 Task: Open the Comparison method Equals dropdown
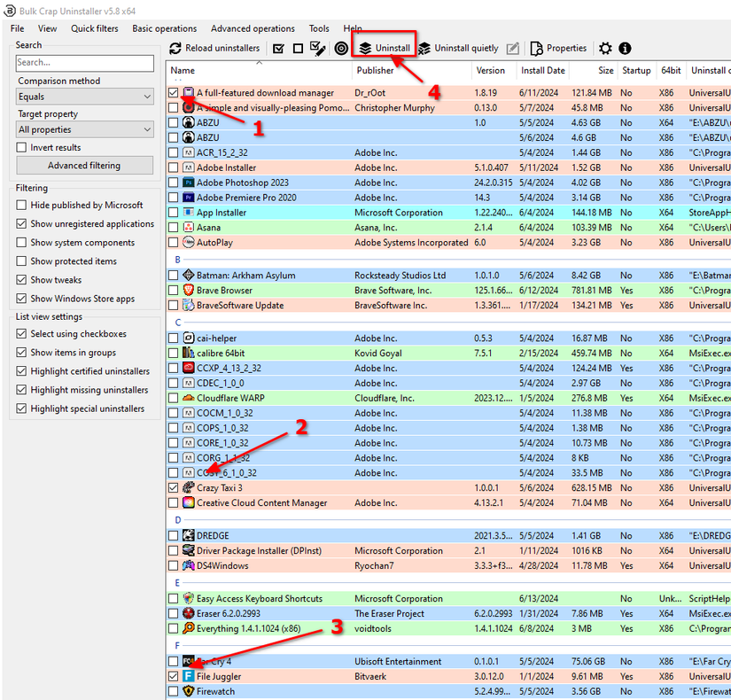[85, 97]
